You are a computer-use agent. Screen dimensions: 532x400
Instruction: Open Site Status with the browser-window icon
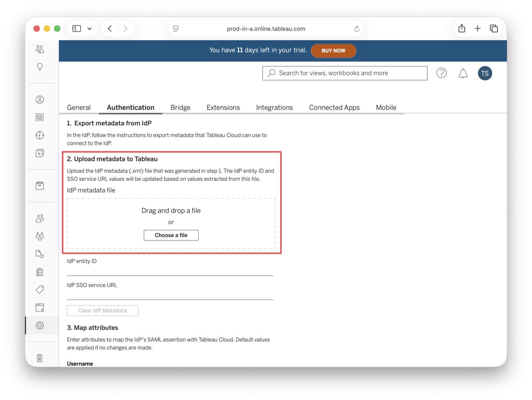pyautogui.click(x=40, y=307)
